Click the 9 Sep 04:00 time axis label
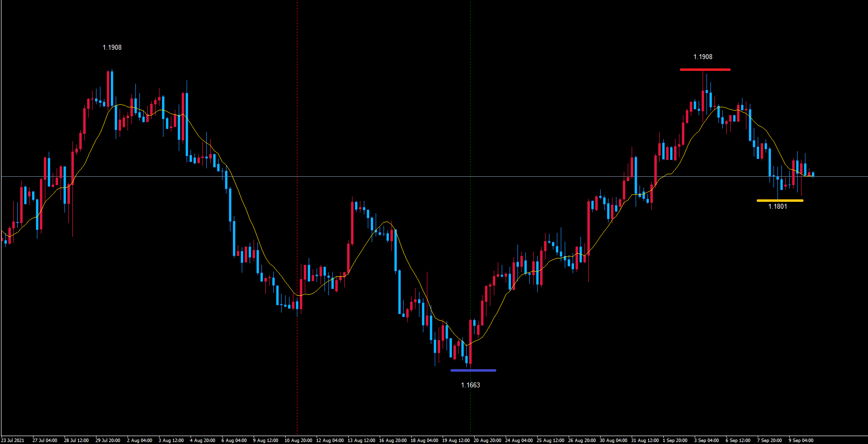This screenshot has width=868, height=444. (x=801, y=440)
